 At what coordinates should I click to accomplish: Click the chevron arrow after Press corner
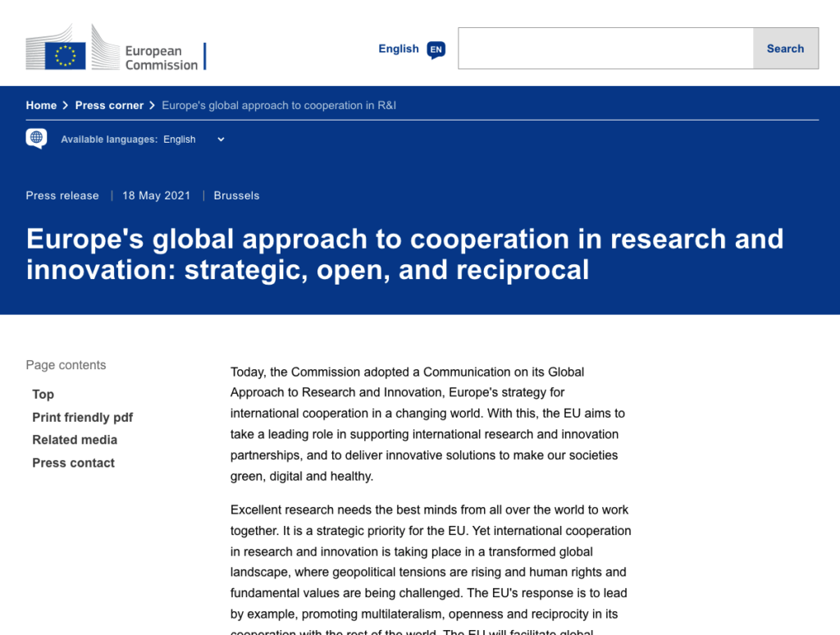coord(153,106)
